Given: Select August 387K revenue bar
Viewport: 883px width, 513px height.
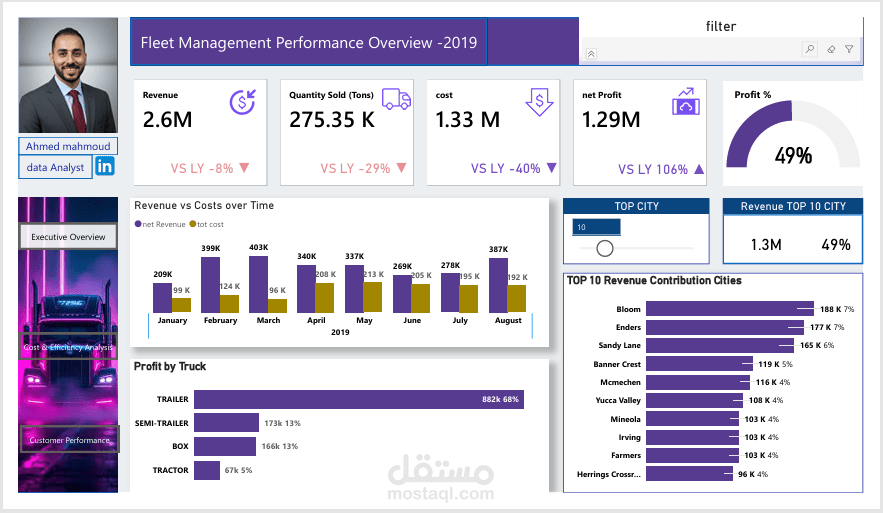Looking at the screenshot, I should coord(498,286).
